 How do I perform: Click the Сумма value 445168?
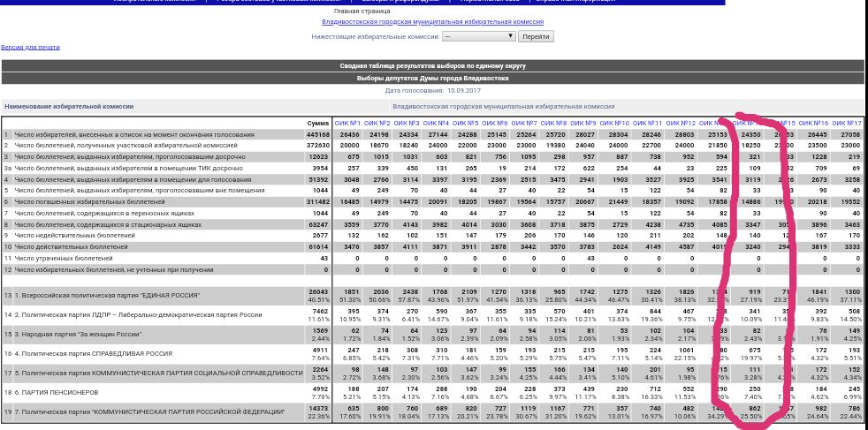[317, 135]
